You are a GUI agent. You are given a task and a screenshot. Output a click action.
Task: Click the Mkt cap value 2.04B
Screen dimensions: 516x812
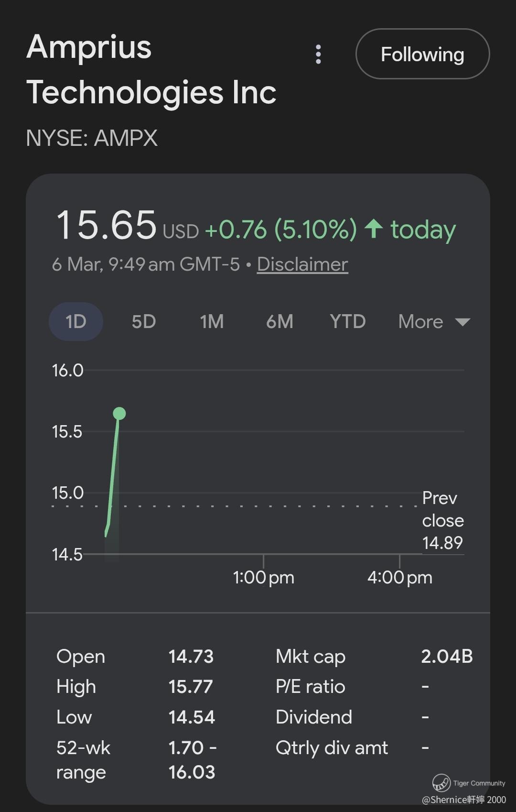click(x=447, y=657)
